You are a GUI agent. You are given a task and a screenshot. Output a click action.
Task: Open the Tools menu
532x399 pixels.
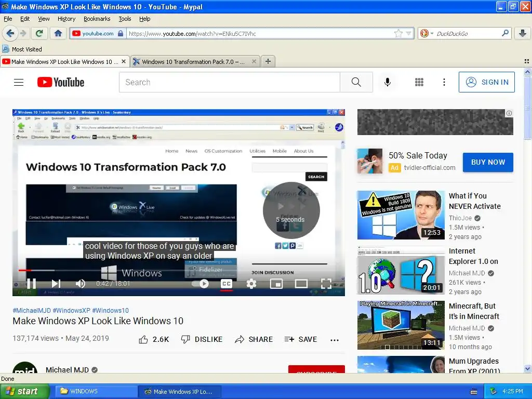pyautogui.click(x=125, y=19)
